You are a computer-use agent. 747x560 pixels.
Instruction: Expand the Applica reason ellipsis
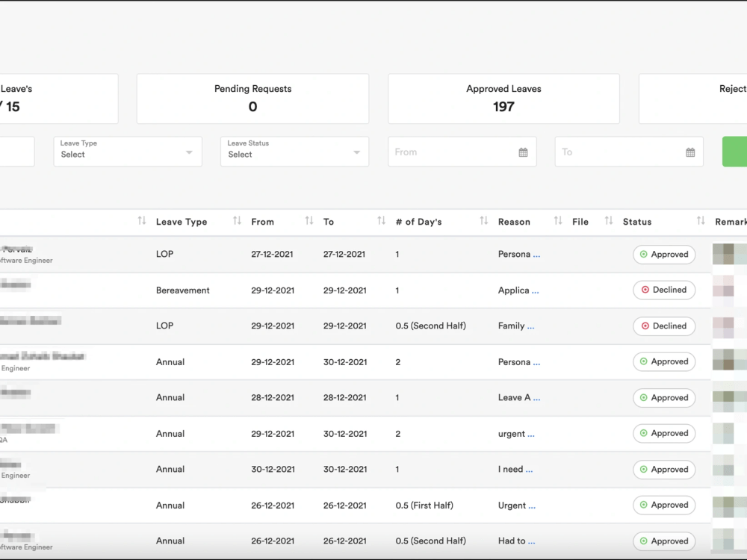[535, 292]
